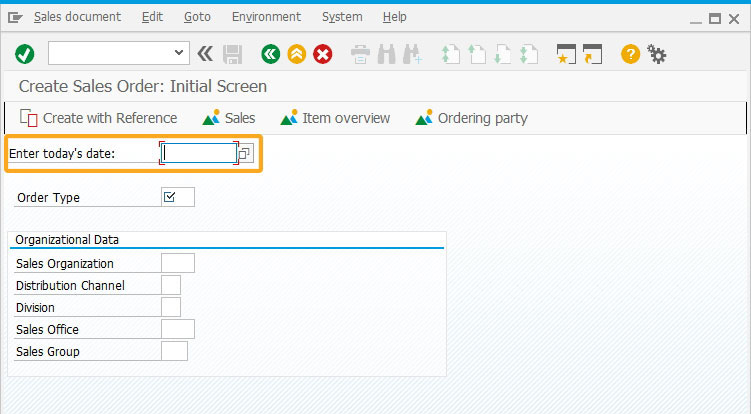Open the date field value help icon
Screen dimensions: 751x414
(245, 153)
